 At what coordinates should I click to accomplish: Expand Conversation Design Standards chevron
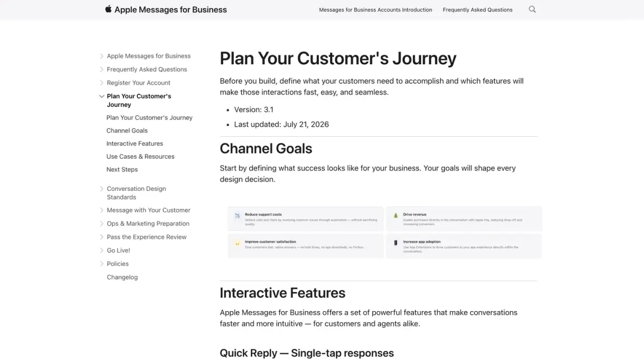[x=102, y=189]
